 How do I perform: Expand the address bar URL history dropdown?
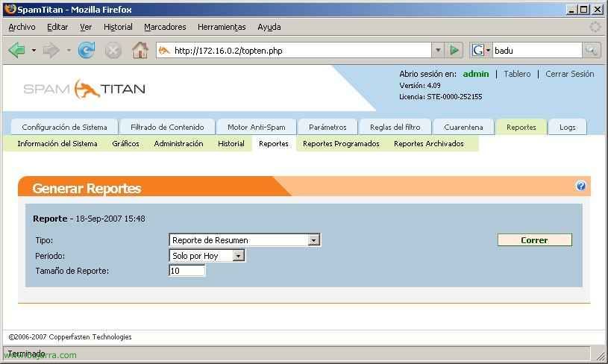pyautogui.click(x=438, y=51)
